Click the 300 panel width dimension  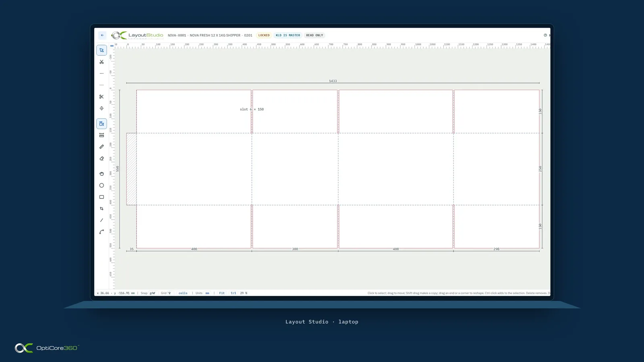pos(295,249)
